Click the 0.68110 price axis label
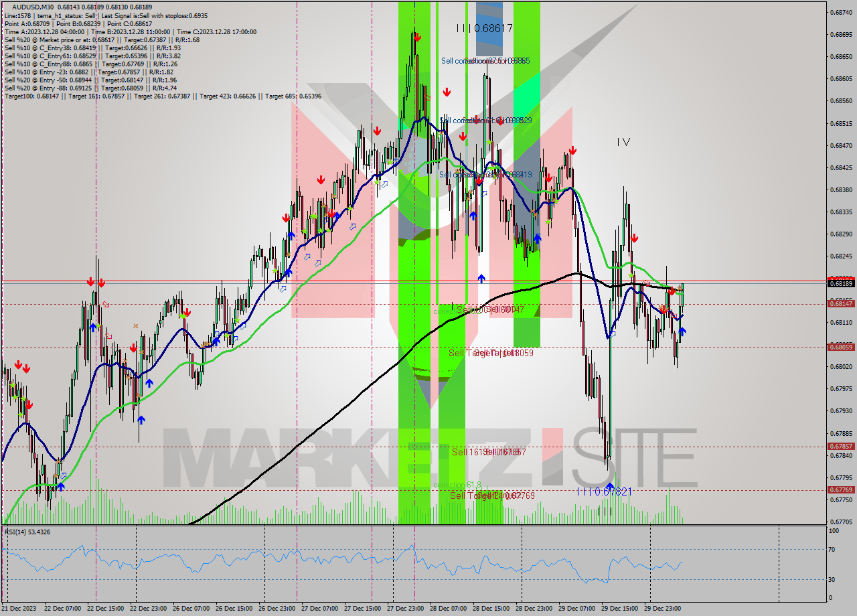The width and height of the screenshot is (857, 616). pyautogui.click(x=841, y=323)
